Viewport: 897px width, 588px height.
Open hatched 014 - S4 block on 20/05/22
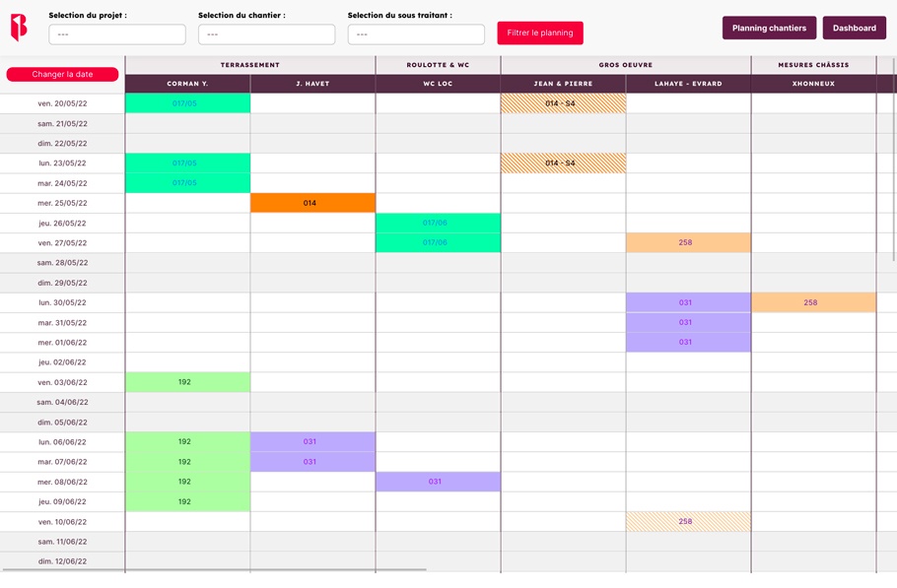563,103
